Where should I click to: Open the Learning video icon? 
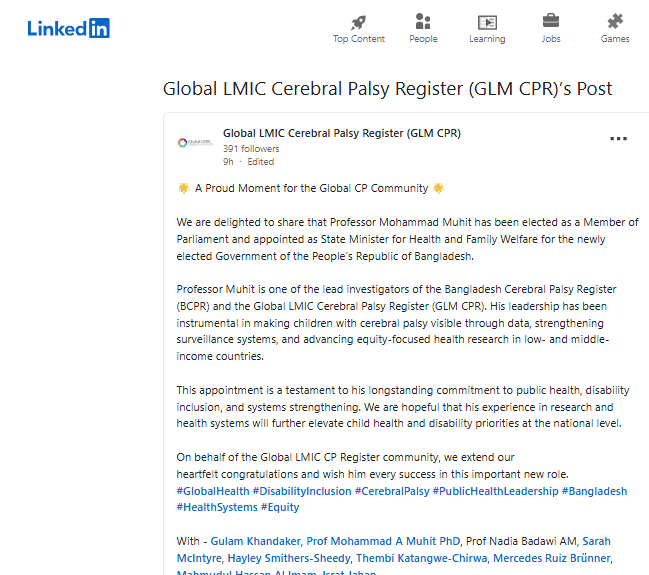pos(487,21)
